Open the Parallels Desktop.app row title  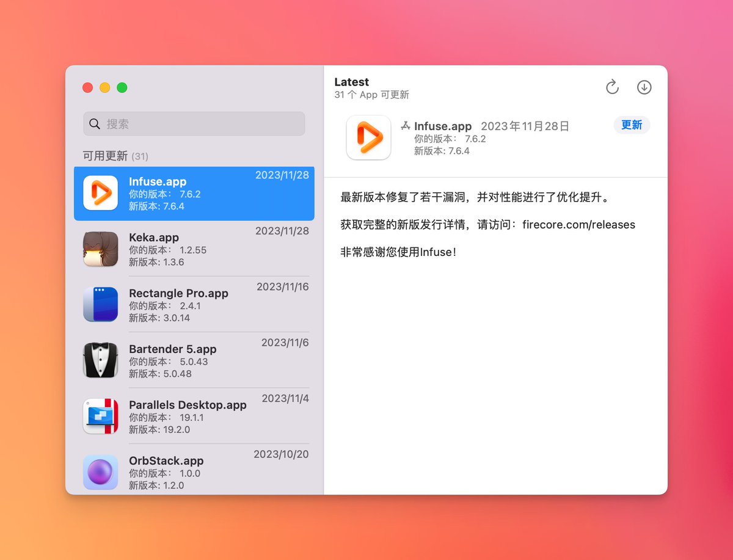pyautogui.click(x=188, y=405)
